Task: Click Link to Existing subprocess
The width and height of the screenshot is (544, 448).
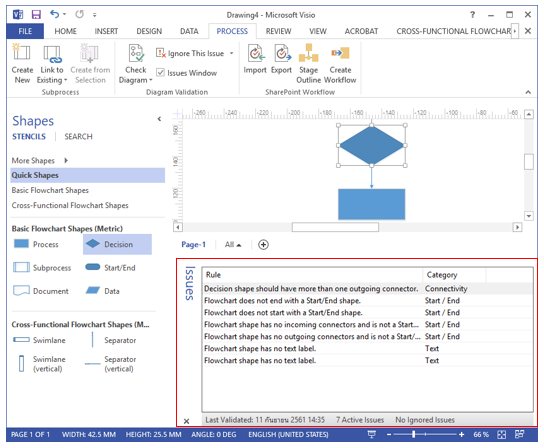Action: 52,64
